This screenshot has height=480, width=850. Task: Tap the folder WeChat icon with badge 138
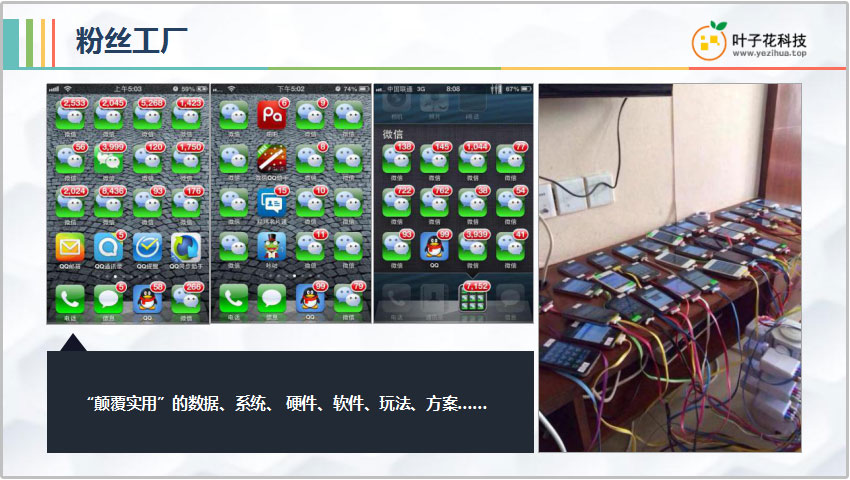pyautogui.click(x=397, y=159)
